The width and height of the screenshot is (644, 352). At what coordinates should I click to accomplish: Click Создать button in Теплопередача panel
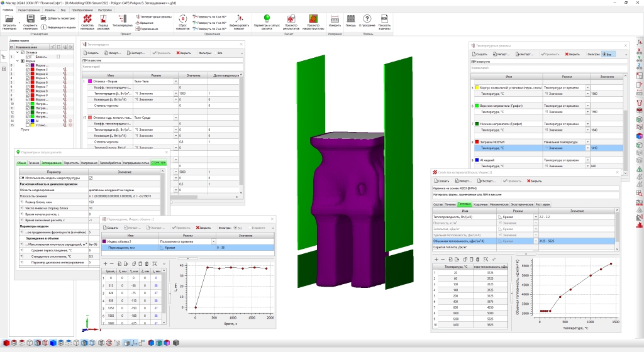92,53
